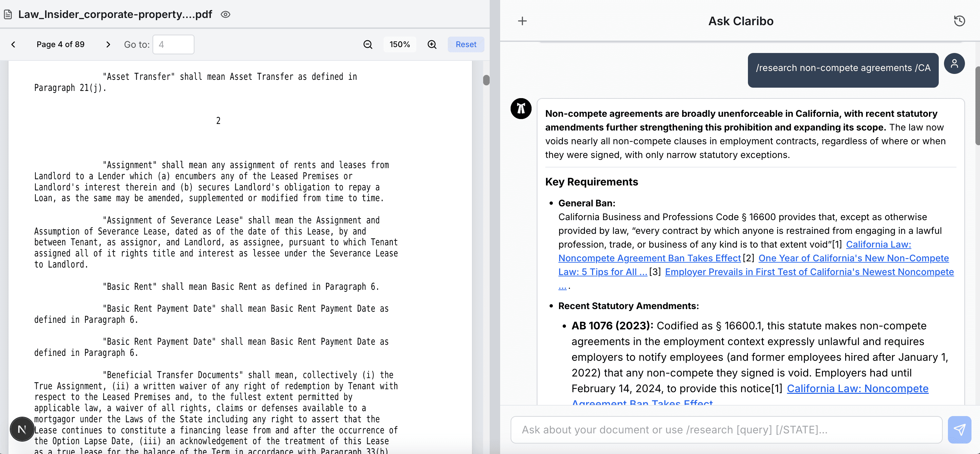Image resolution: width=980 pixels, height=454 pixels.
Task: Reset the PDF zoom level
Action: (x=466, y=44)
